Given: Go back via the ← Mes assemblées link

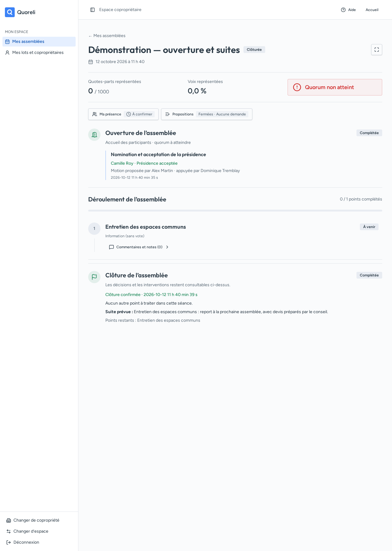Looking at the screenshot, I should [x=107, y=36].
